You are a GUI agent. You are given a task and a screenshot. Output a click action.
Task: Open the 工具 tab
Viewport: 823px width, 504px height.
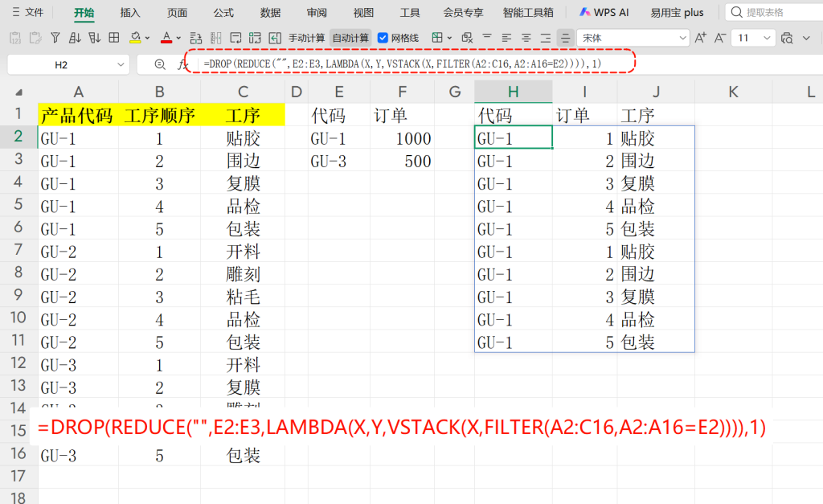coord(410,12)
